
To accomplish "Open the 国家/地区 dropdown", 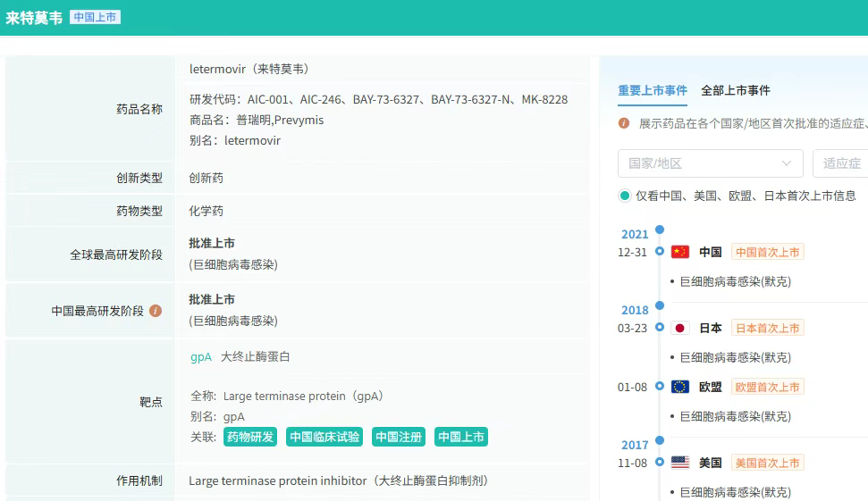I will pos(710,163).
